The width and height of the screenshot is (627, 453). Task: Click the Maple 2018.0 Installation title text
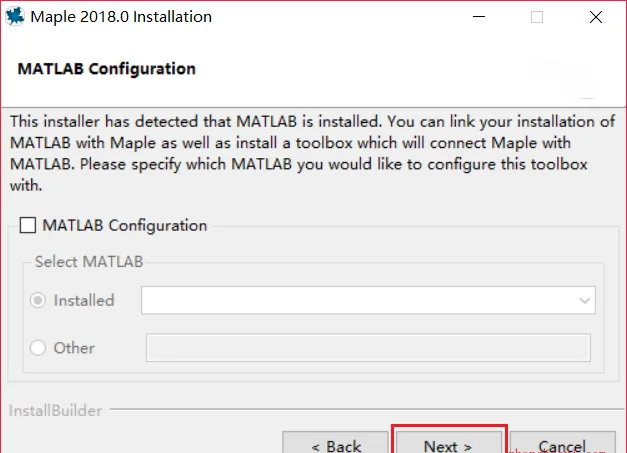[121, 17]
